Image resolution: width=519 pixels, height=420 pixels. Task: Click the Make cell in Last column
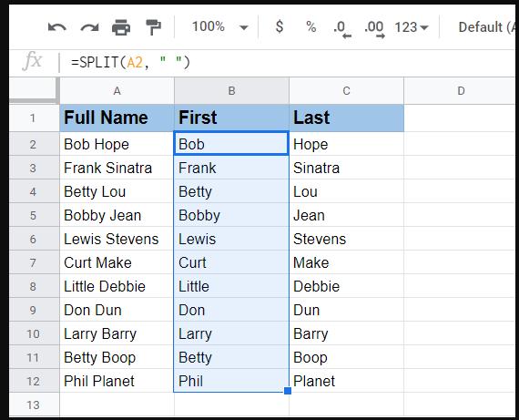tap(346, 262)
